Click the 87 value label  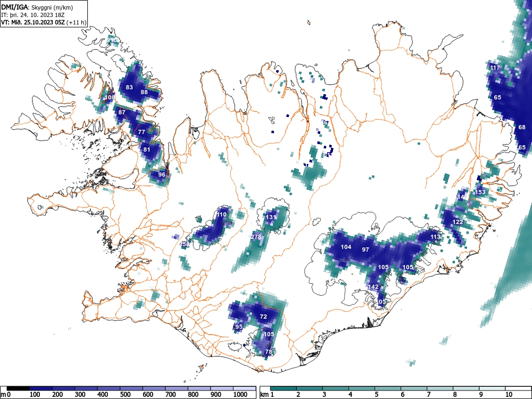tap(122, 112)
